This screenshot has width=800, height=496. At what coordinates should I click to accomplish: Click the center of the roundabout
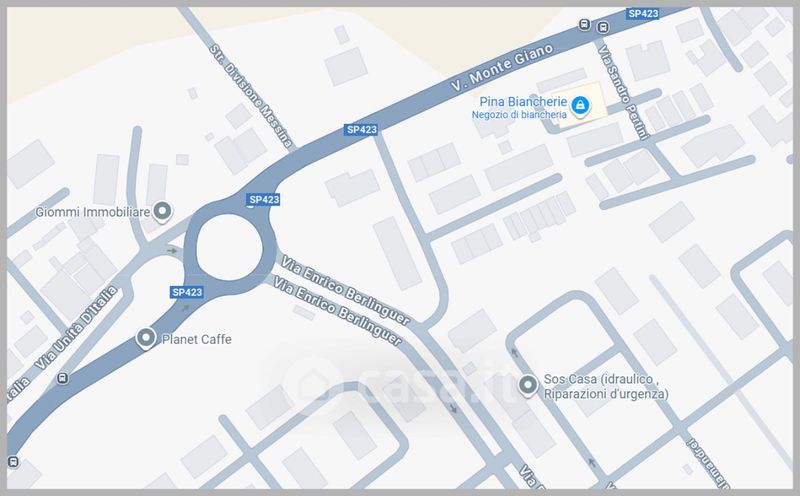[230, 247]
